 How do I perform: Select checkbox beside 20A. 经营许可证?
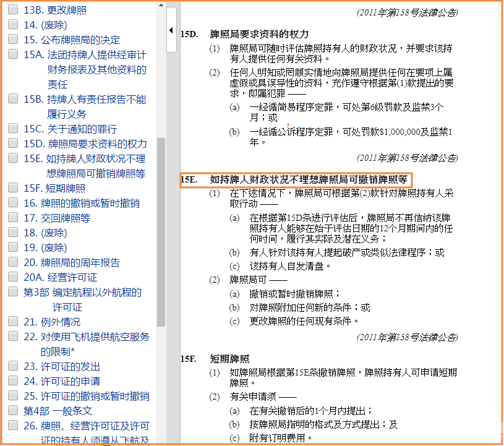click(x=13, y=277)
